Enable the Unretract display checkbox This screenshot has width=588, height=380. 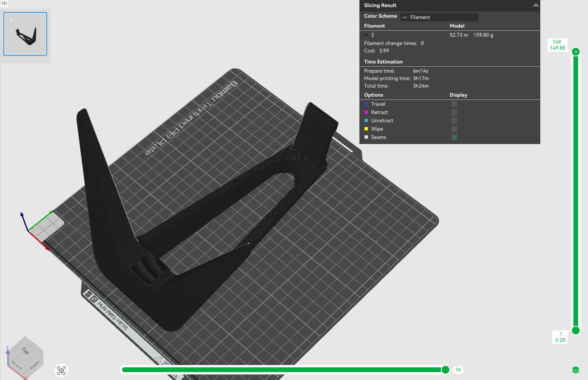[454, 121]
